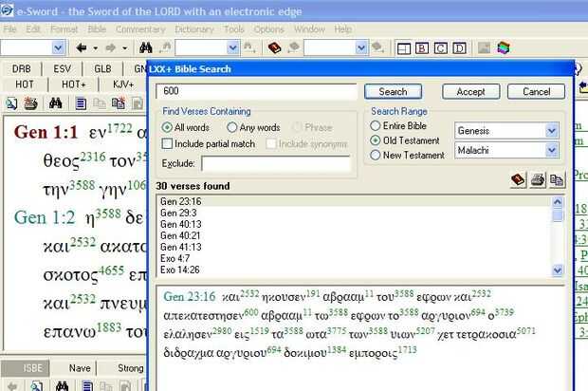Switch to the Strong dictionary tab
The width and height of the screenshot is (588, 391).
131,368
